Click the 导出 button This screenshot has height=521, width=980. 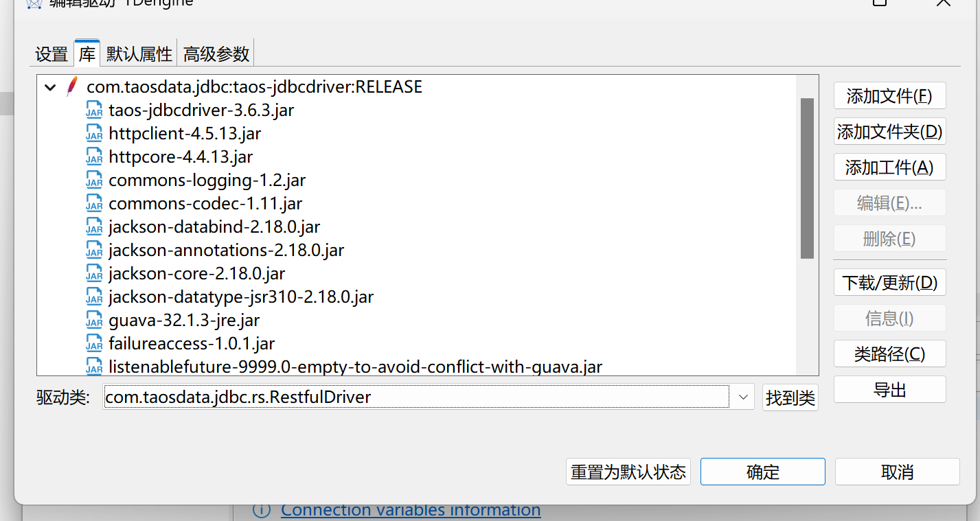pos(889,390)
